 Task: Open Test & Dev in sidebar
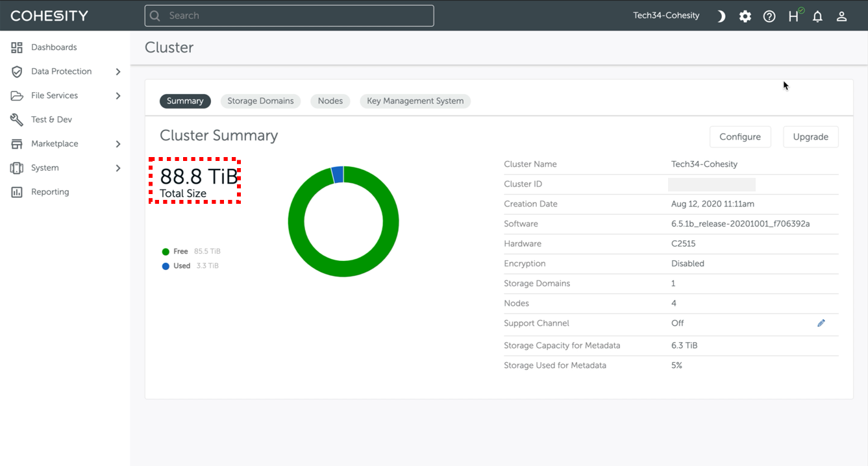click(x=51, y=119)
